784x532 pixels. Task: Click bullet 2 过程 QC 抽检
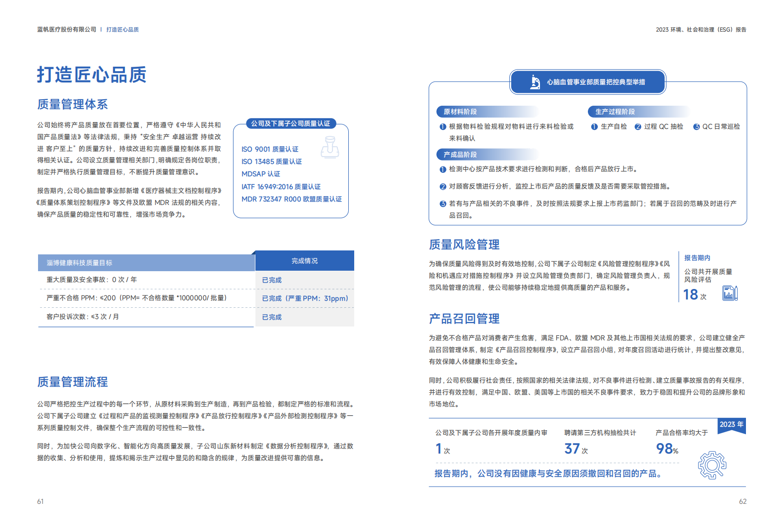pyautogui.click(x=659, y=126)
